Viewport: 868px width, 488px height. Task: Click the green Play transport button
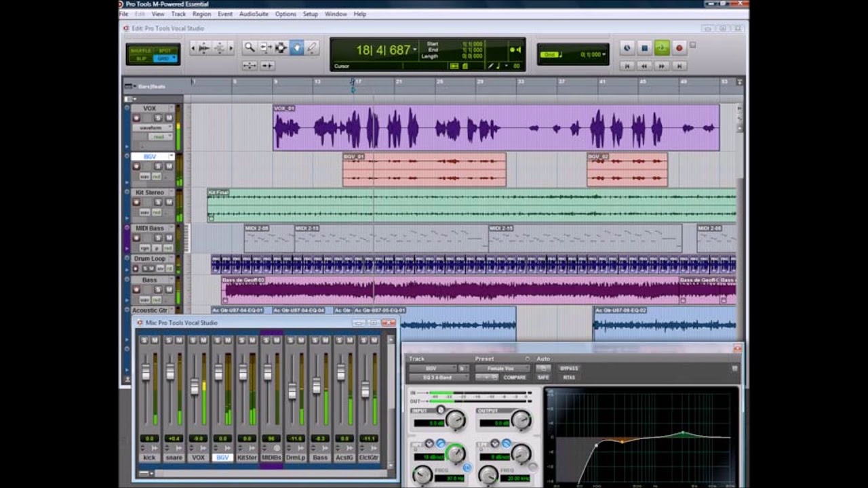coord(662,48)
